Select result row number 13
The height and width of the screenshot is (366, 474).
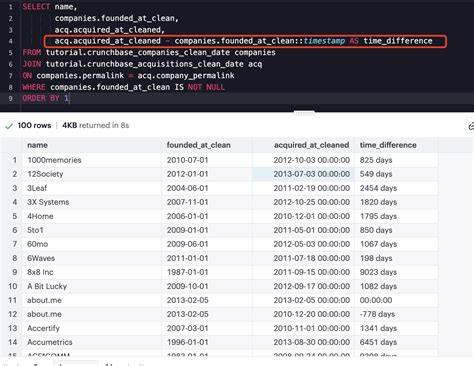(13, 328)
